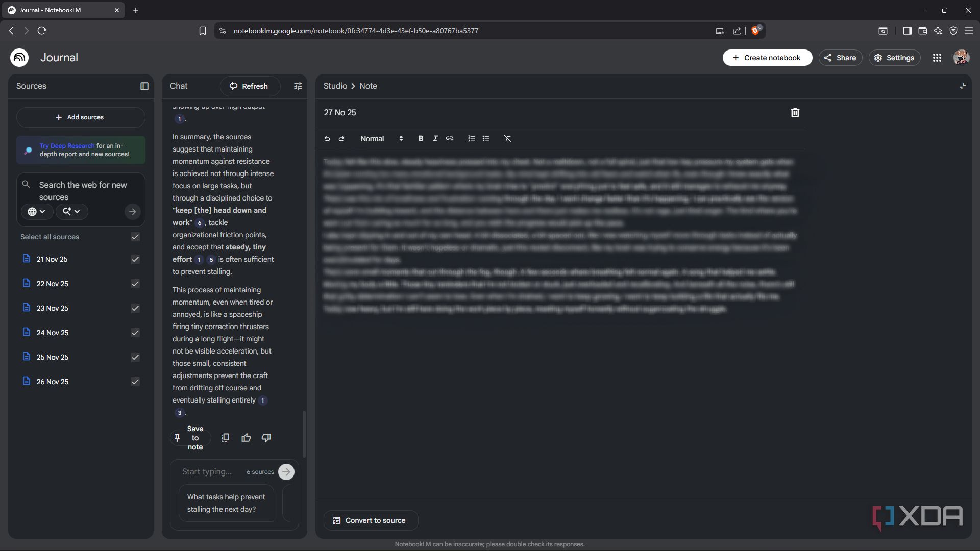
Task: Clear text formatting
Action: pos(507,139)
